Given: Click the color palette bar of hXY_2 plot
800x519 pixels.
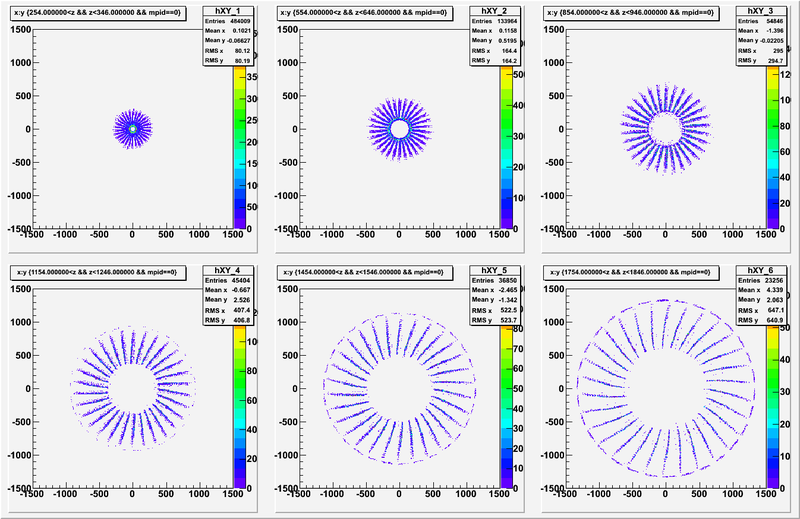Looking at the screenshot, I should 506,147.
